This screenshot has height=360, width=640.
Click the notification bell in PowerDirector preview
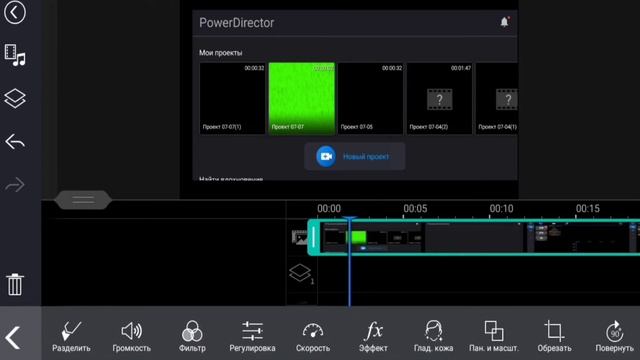pos(504,22)
